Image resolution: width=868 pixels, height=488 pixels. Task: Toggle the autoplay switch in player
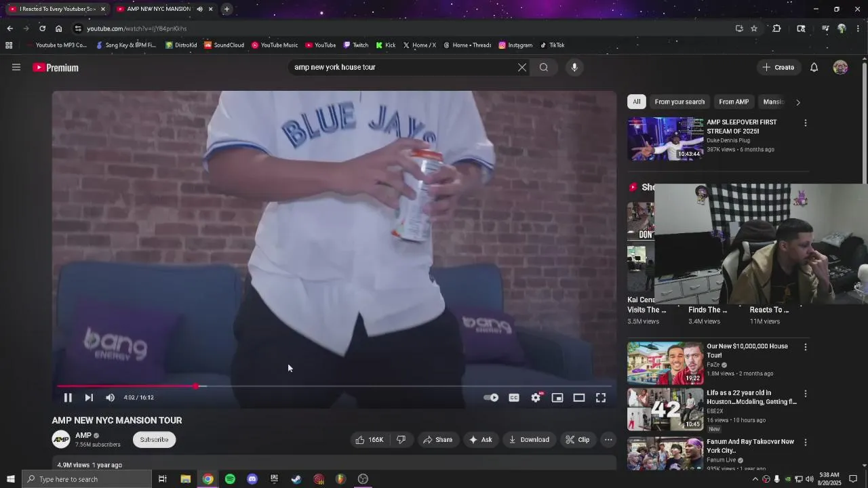491,398
